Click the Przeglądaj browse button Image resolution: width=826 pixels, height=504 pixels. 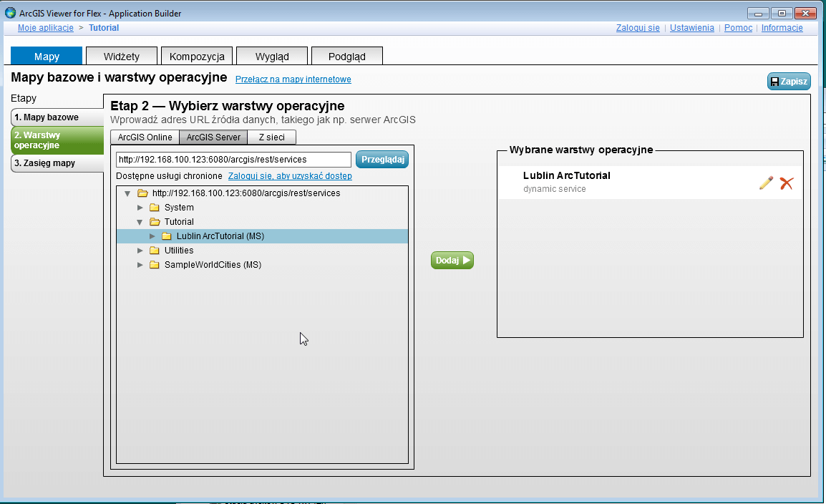(382, 160)
